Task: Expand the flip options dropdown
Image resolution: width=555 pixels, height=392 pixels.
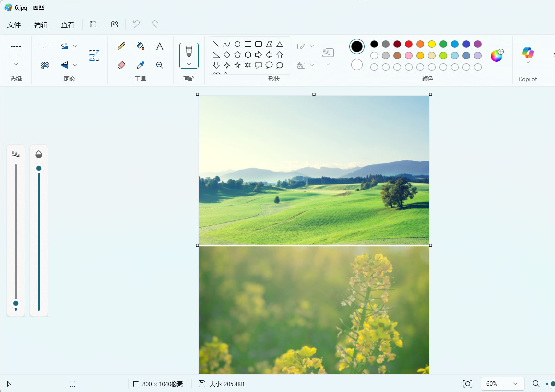Action: [x=75, y=65]
